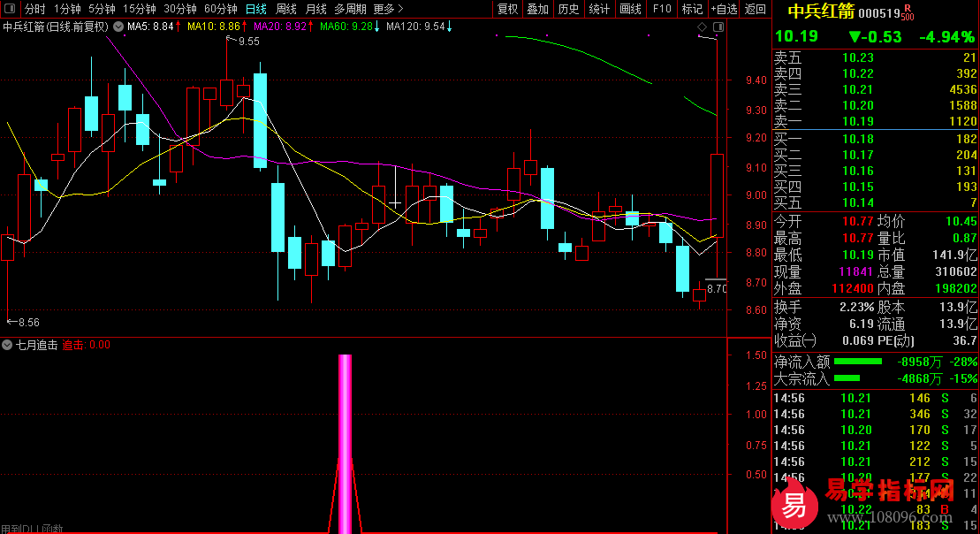The height and width of the screenshot is (534, 980).
Task: Select the 30分钟 period
Action: point(180,9)
